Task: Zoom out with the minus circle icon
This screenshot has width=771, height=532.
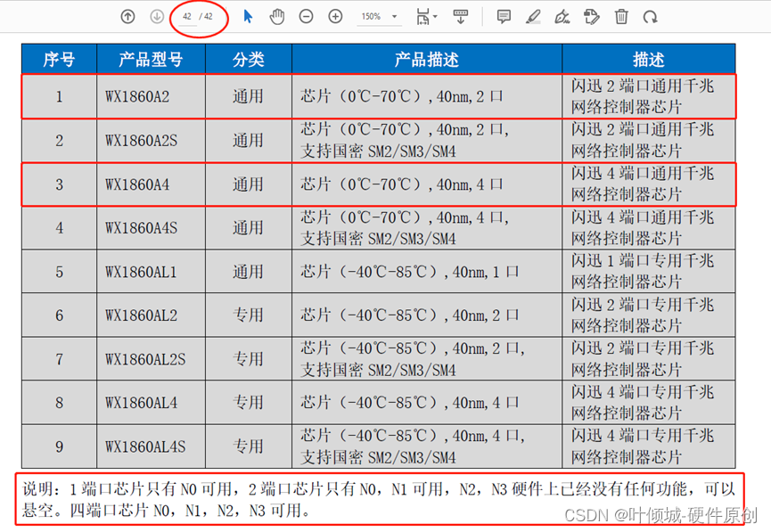Action: [306, 17]
